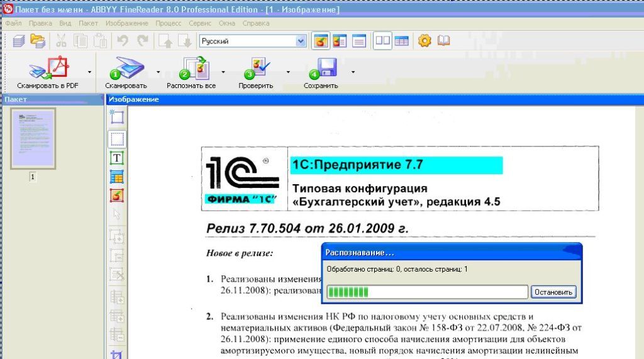
Task: Click the Scan to PDF icon
Action: click(x=48, y=67)
